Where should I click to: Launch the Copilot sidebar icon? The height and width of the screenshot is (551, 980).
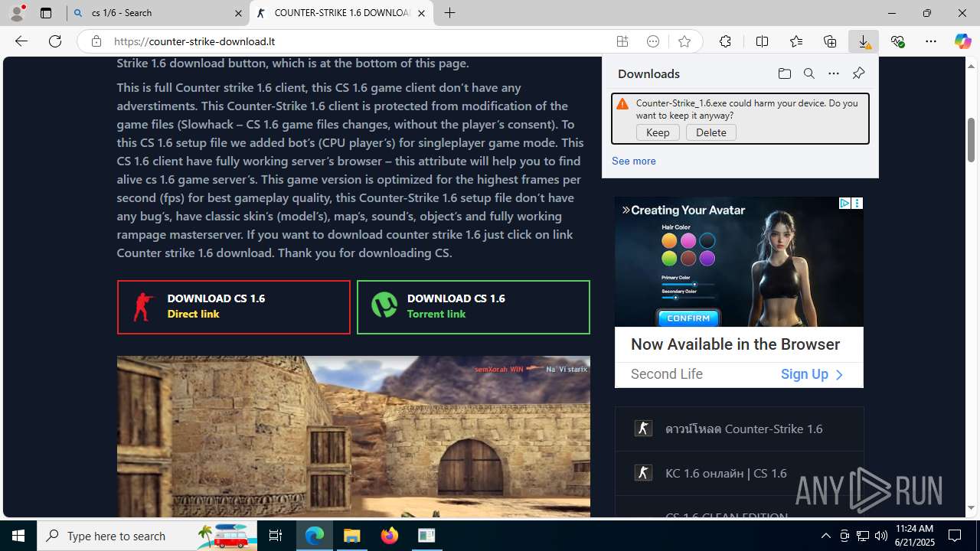coord(963,41)
